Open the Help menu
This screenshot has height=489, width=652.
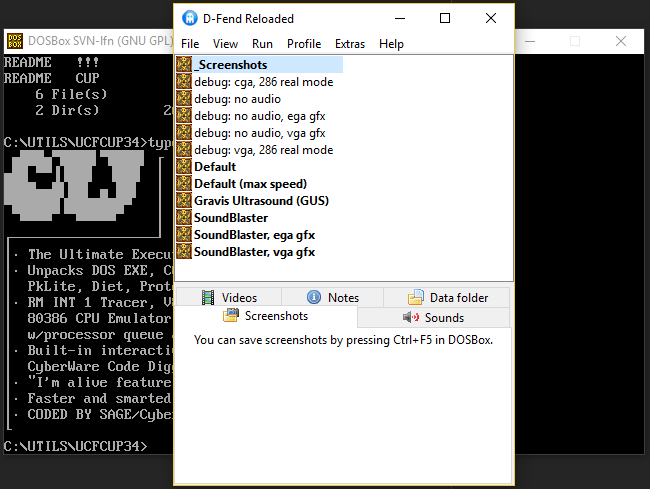391,44
